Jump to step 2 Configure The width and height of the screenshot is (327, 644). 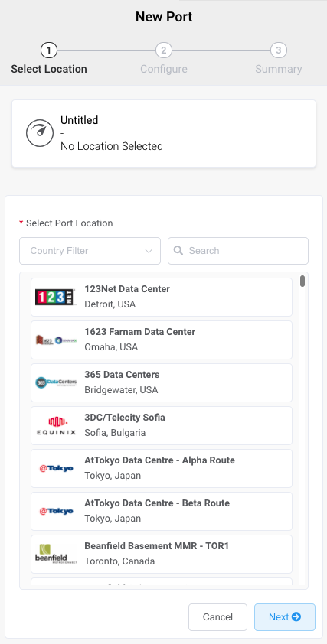(164, 59)
